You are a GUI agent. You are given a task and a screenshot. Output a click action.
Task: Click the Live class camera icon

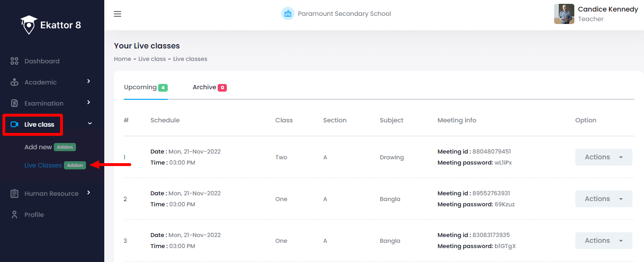[x=14, y=125]
